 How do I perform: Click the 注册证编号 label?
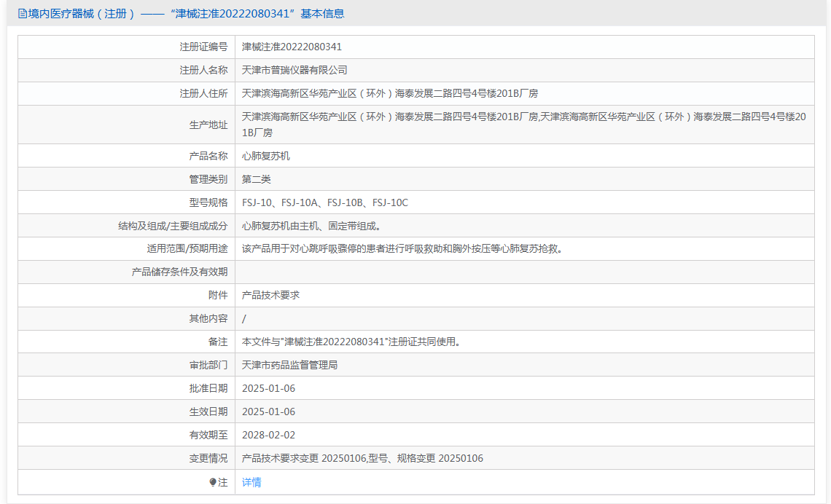[203, 47]
